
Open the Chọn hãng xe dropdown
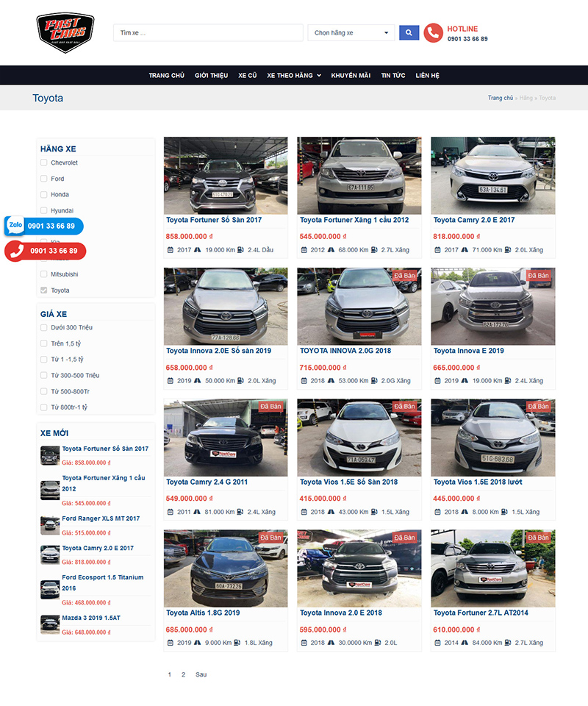351,33
